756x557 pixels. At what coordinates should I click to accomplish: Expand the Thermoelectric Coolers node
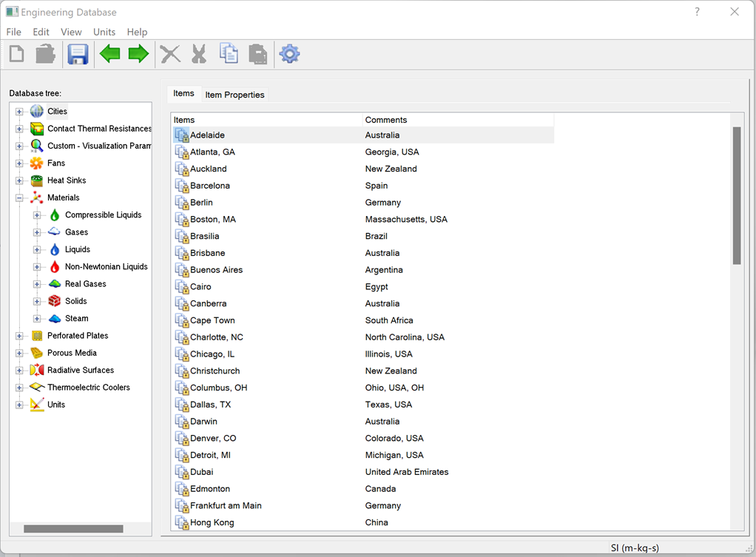19,388
